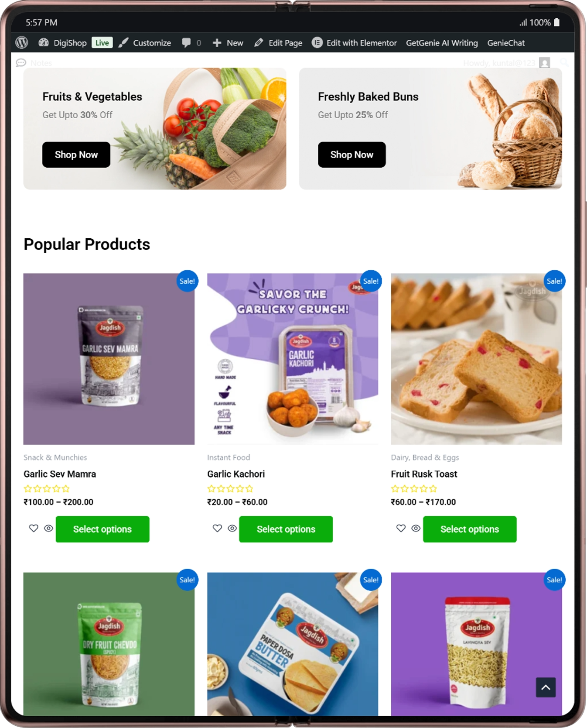
Task: Expand the DigiShop site menu
Action: tap(63, 43)
